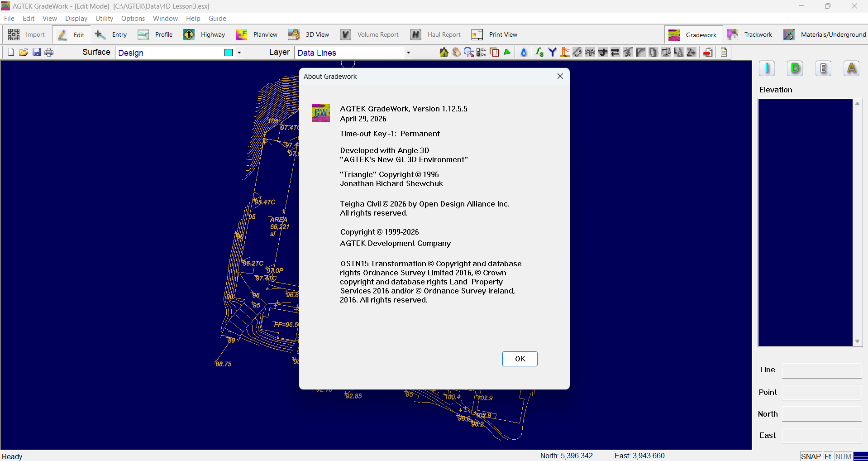The width and height of the screenshot is (868, 461).
Task: Open the 3D View mode
Action: point(309,34)
